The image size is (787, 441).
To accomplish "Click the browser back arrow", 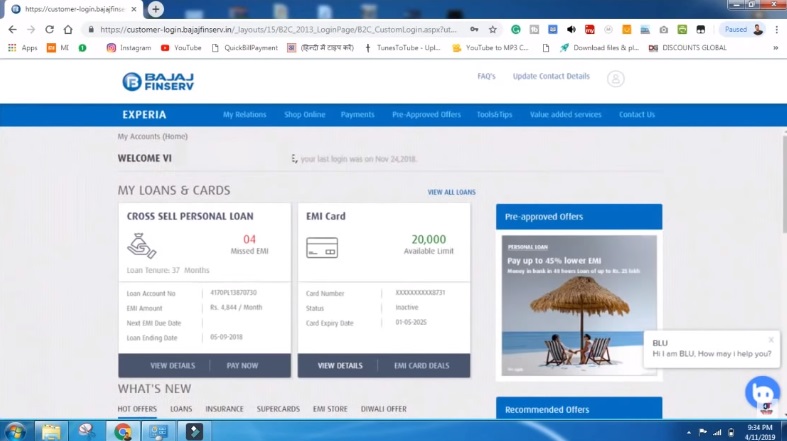I will coord(12,30).
